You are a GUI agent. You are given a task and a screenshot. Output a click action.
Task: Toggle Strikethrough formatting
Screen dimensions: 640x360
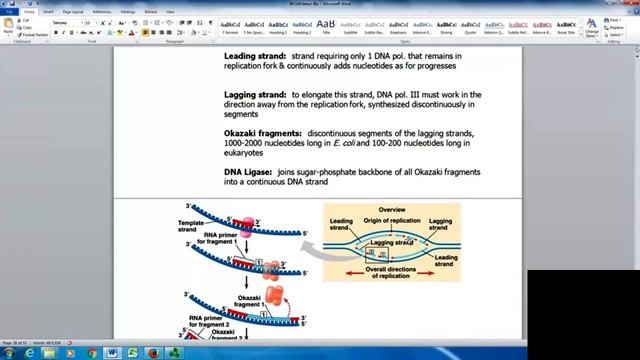click(83, 33)
